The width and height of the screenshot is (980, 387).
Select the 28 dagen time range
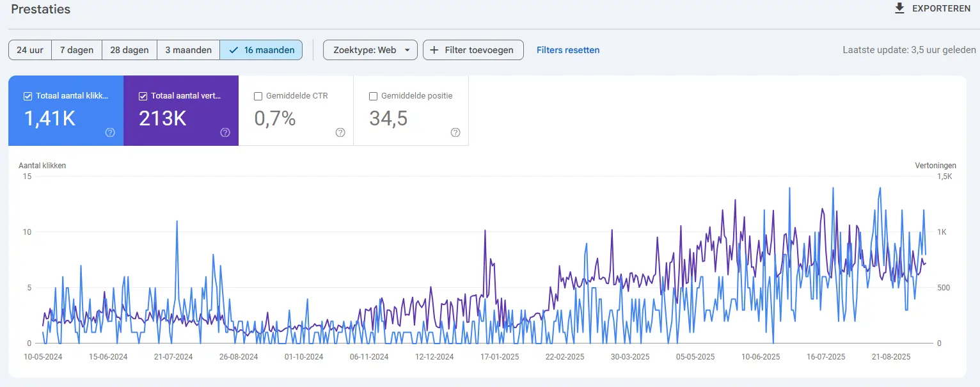coord(129,49)
